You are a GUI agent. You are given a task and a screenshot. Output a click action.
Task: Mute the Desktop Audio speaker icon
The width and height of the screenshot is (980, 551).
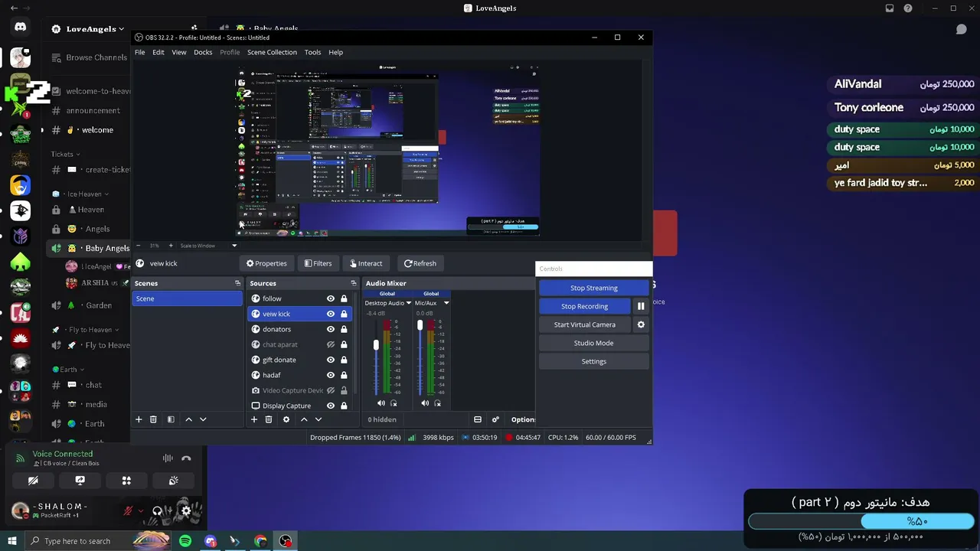pyautogui.click(x=381, y=403)
